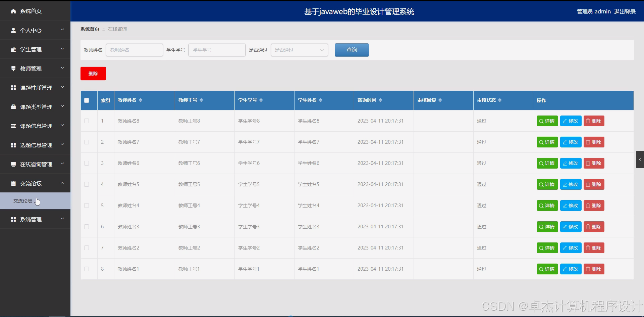Click the 教师管理 sidebar icon
The height and width of the screenshot is (317, 644).
[13, 69]
